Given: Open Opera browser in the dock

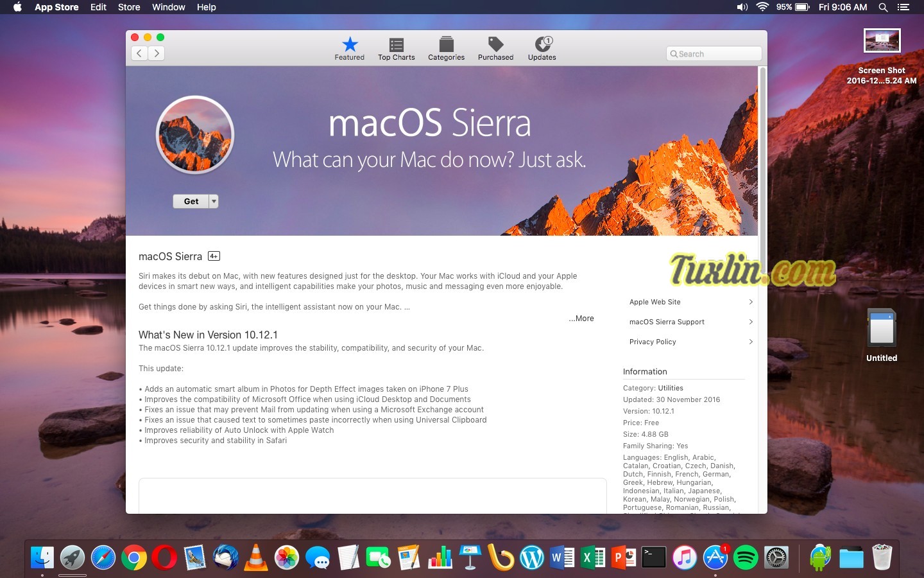Looking at the screenshot, I should 164,557.
